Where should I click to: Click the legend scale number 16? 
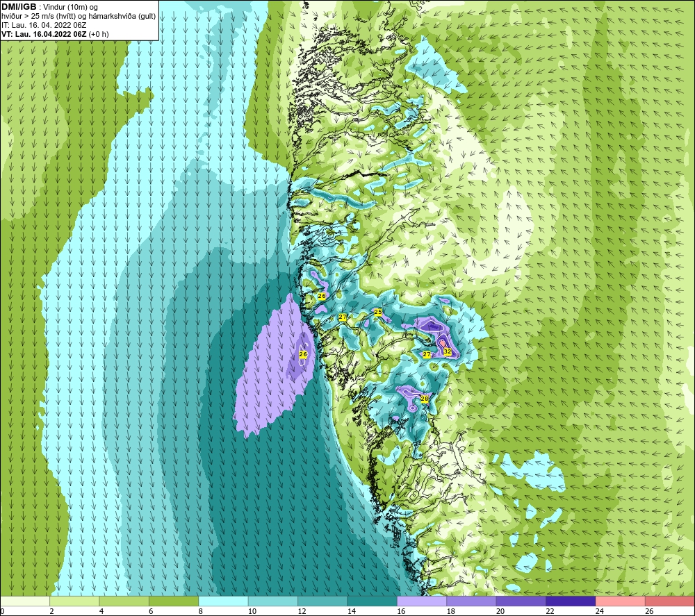tap(401, 611)
